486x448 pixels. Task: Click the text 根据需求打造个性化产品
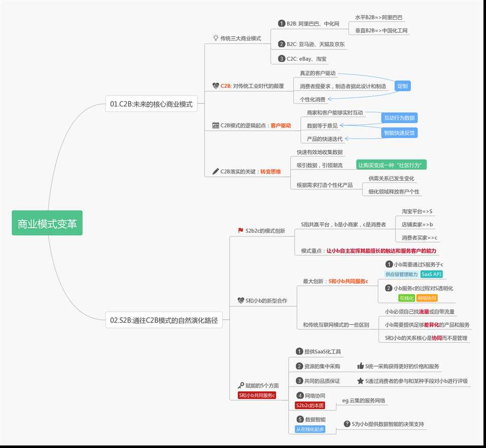click(325, 185)
